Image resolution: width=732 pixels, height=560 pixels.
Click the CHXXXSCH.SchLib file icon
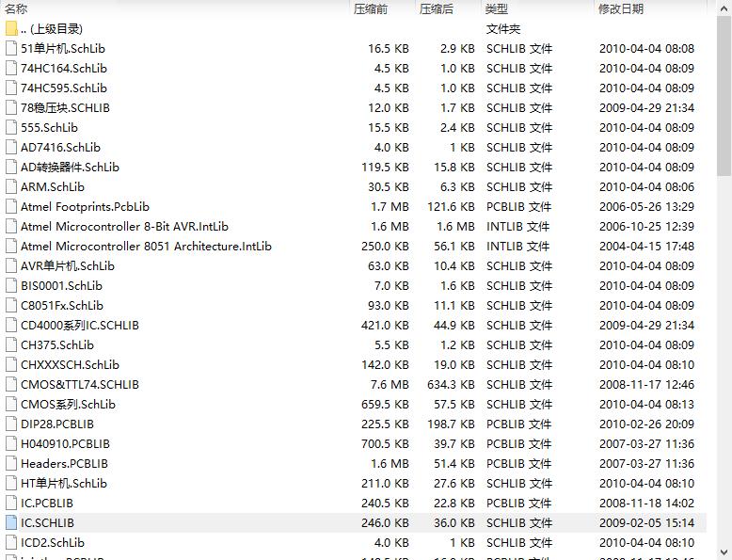click(x=11, y=365)
